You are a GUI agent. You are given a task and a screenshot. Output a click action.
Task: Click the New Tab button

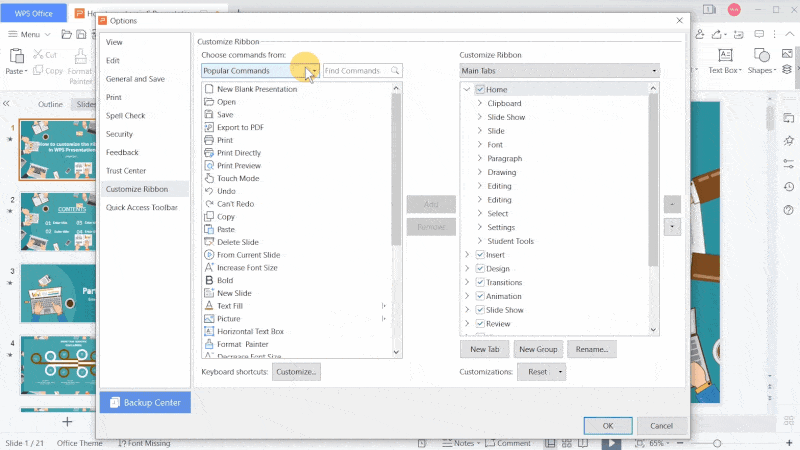pyautogui.click(x=485, y=349)
